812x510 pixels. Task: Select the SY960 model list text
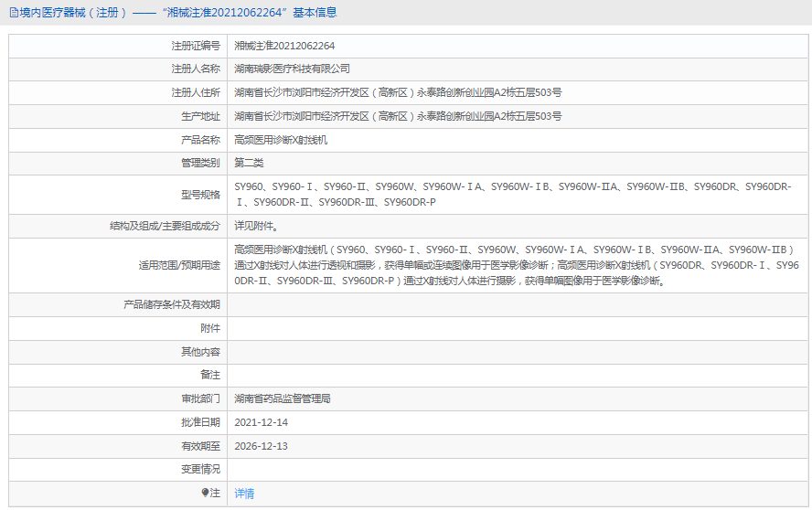pyautogui.click(x=513, y=194)
